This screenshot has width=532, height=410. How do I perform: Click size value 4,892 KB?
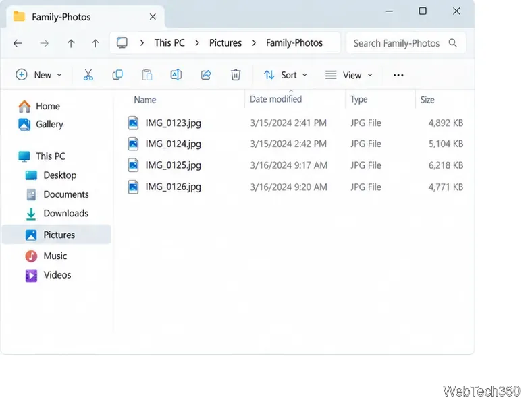coord(446,123)
